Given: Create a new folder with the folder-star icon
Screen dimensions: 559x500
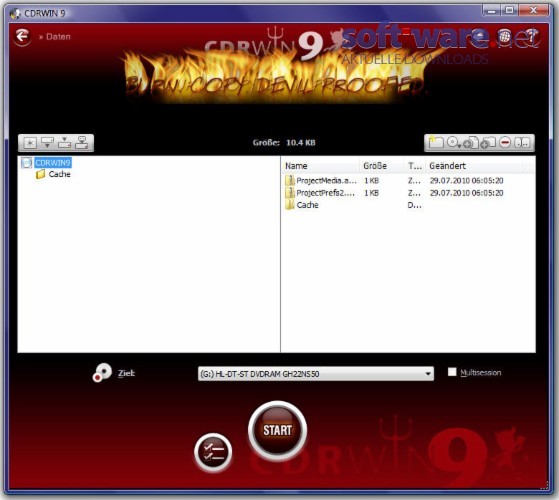Looking at the screenshot, I should [x=436, y=143].
